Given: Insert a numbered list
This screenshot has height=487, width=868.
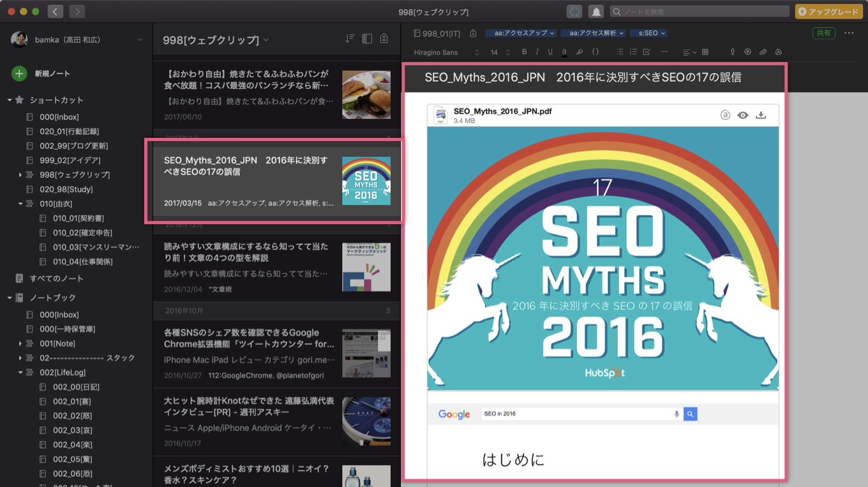Looking at the screenshot, I should point(633,52).
